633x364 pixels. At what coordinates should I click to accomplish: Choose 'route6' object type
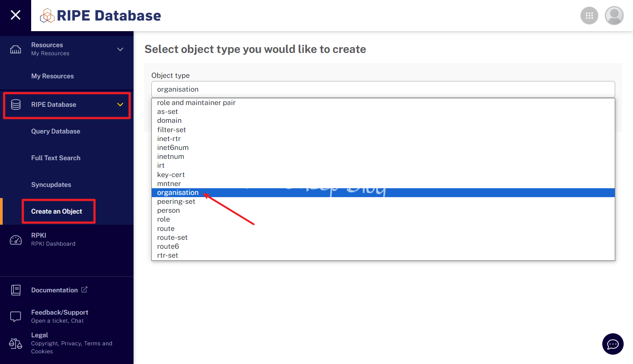click(x=383, y=247)
